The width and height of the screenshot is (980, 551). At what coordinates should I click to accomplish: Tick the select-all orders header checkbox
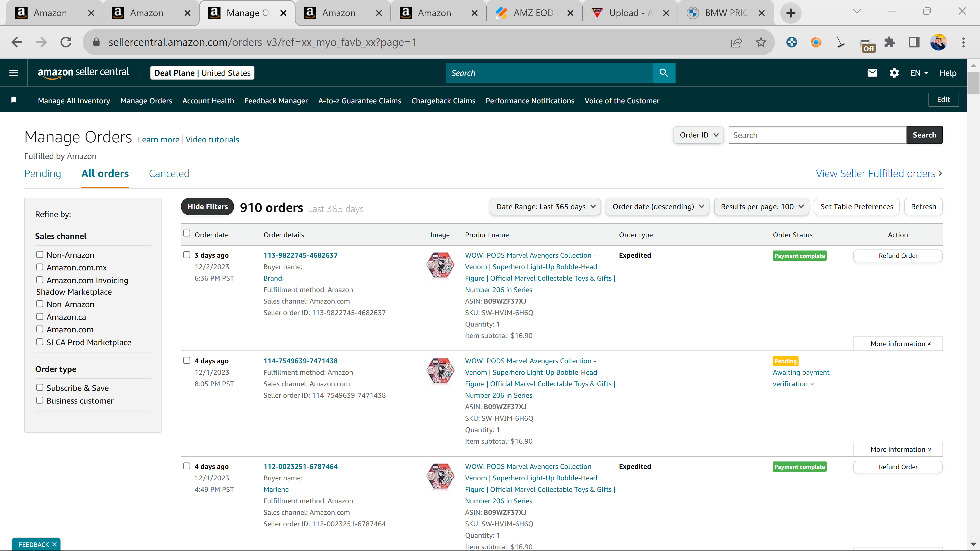point(186,233)
